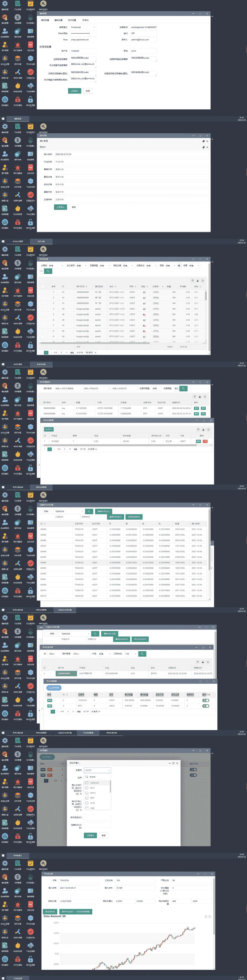The height and width of the screenshot is (980, 247).
Task: Click the green magnifier search button in 杠杆交易 filters
Action: pyautogui.click(x=48, y=271)
